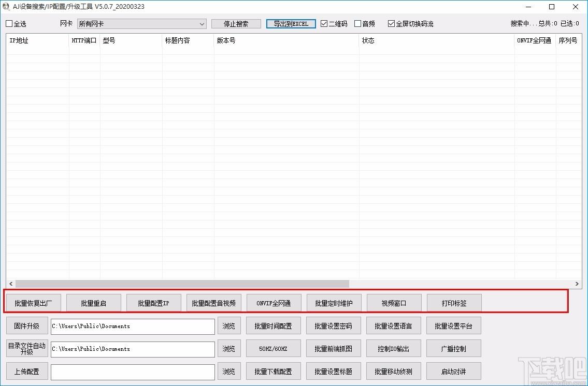Click the auto upgrade directory path field

coord(133,349)
